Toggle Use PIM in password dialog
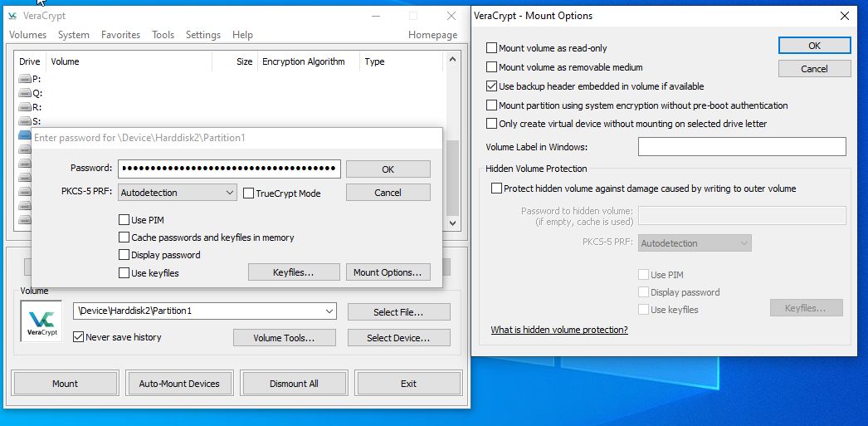The width and height of the screenshot is (868, 426). click(x=124, y=220)
